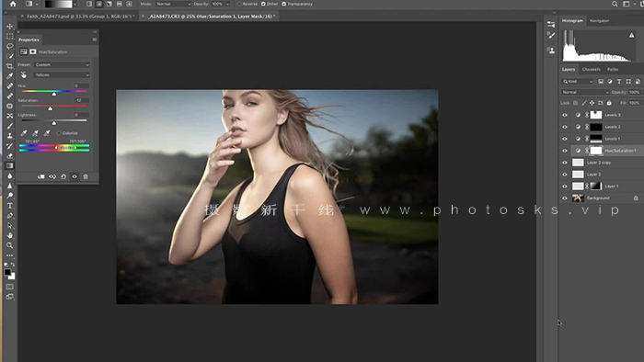
Task: Click the Home icon in options bar
Action: pos(13,4)
